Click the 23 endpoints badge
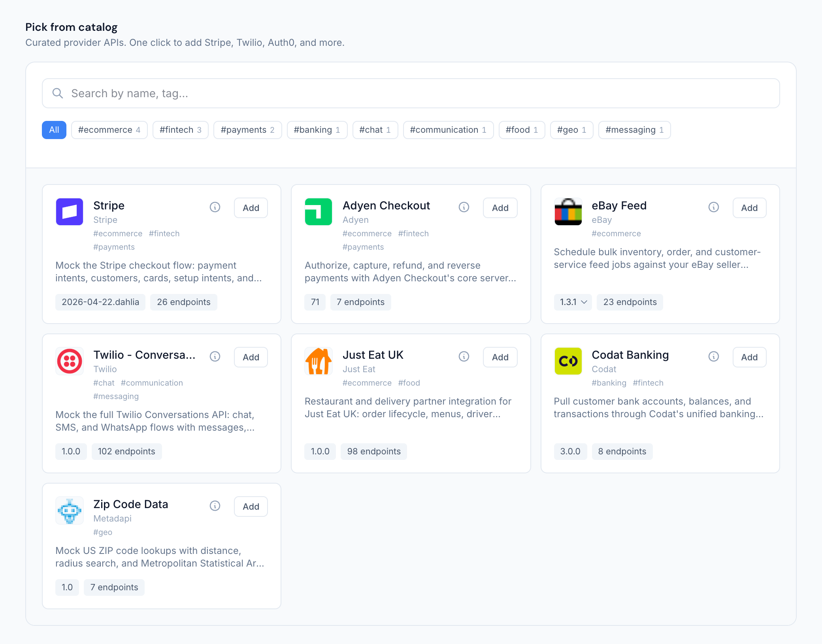This screenshot has height=644, width=822. [x=630, y=302]
